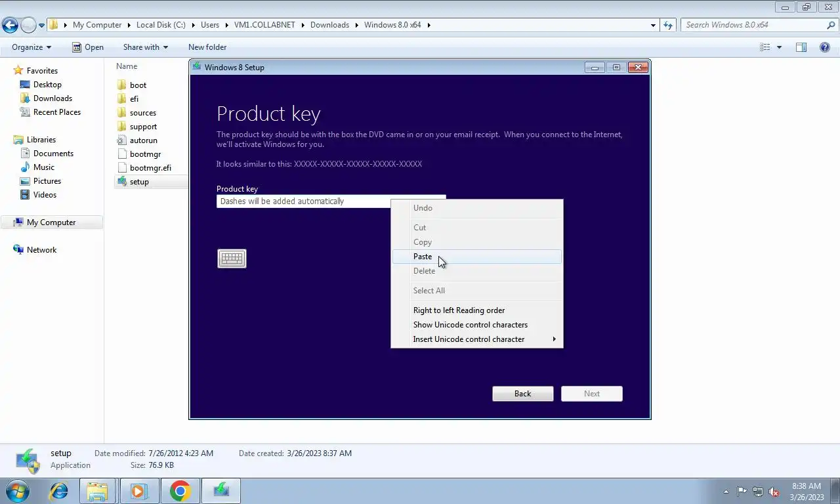Open Windows Media Player from taskbar

[x=138, y=491]
